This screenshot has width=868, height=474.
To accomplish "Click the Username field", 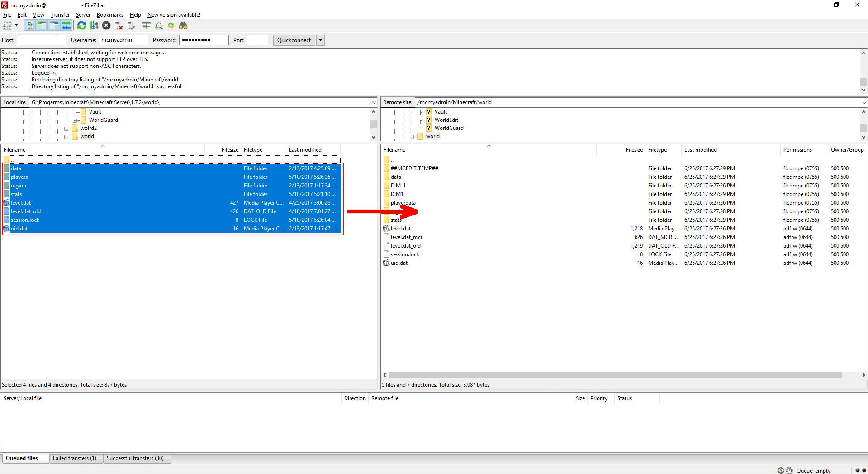I will [123, 40].
